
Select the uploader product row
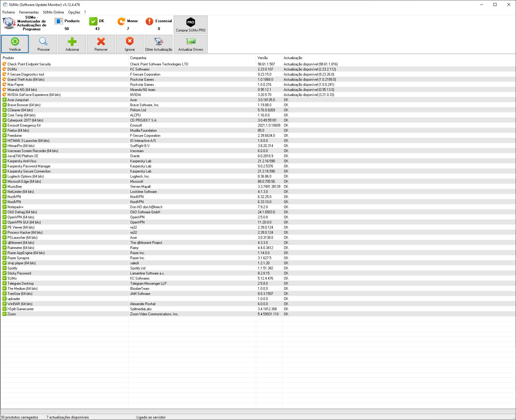[x=258, y=299]
